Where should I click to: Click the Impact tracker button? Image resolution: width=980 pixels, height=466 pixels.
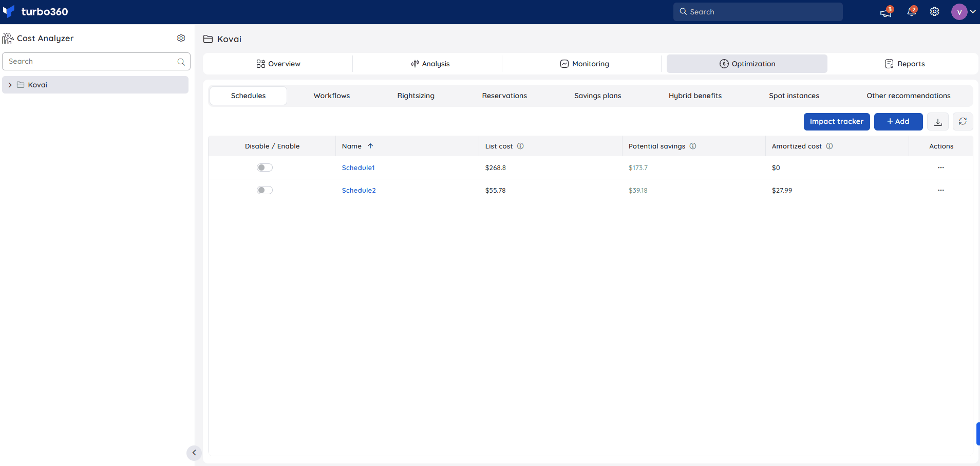click(x=837, y=122)
